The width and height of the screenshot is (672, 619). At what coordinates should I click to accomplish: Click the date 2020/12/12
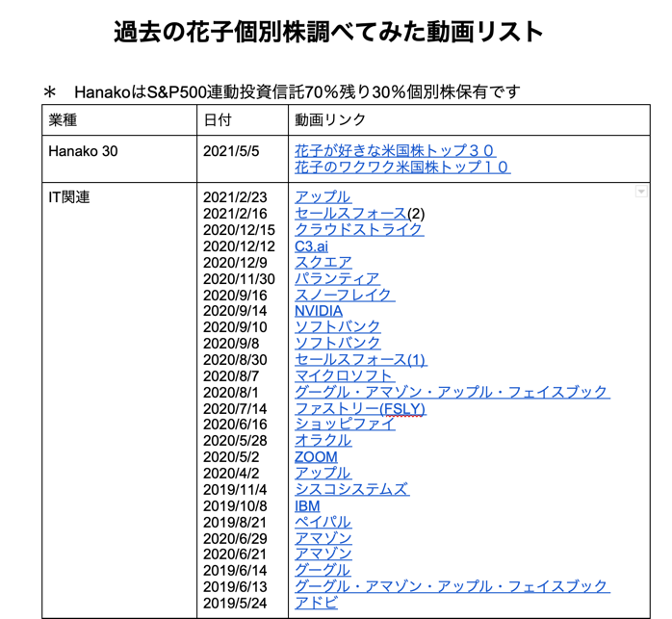coord(239,246)
